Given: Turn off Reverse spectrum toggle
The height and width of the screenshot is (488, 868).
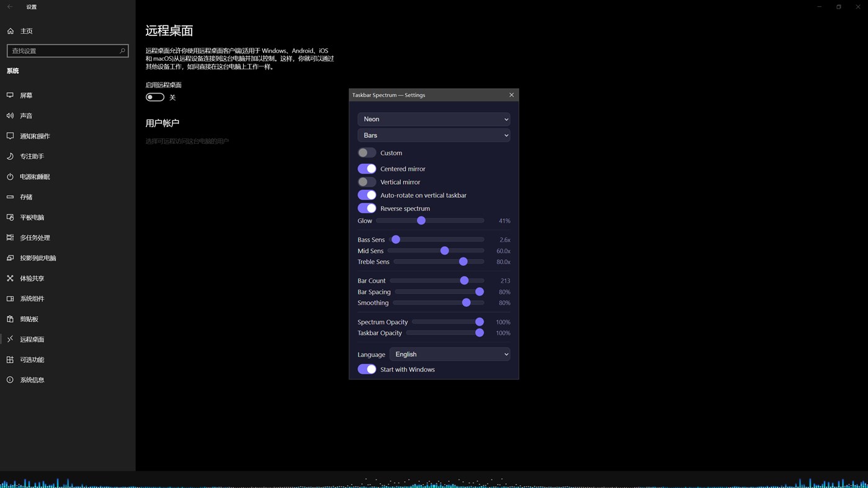Looking at the screenshot, I should tap(367, 208).
